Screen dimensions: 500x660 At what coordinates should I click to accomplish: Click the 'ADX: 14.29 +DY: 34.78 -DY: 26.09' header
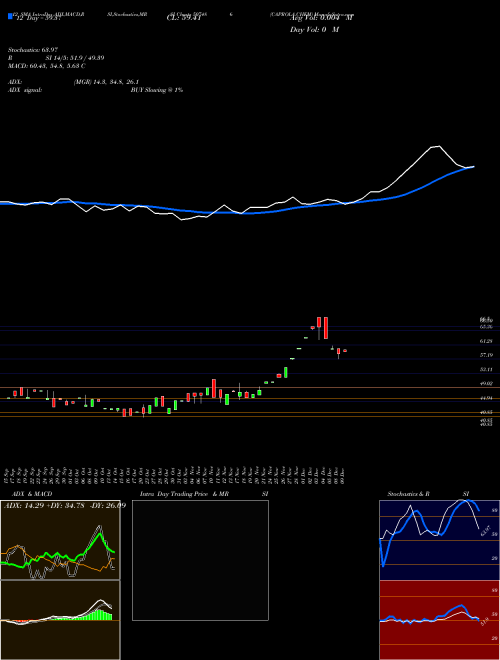point(65,505)
